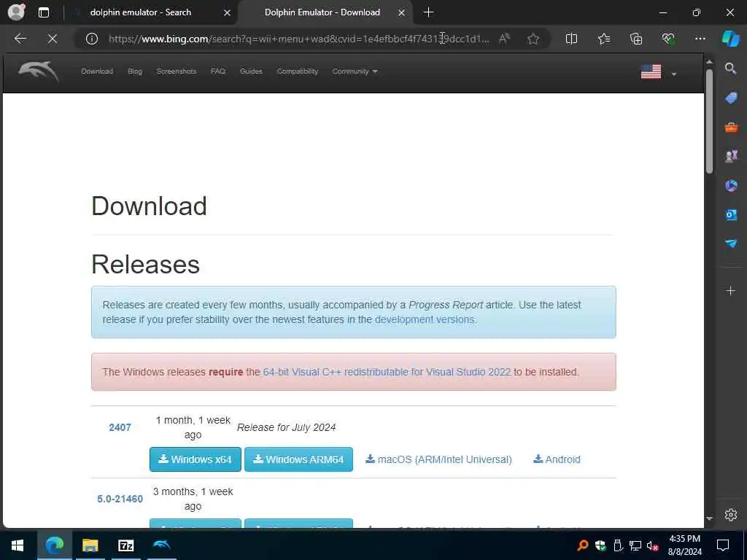747x560 pixels.
Task: Open the Compatibility nav item
Action: coord(298,71)
